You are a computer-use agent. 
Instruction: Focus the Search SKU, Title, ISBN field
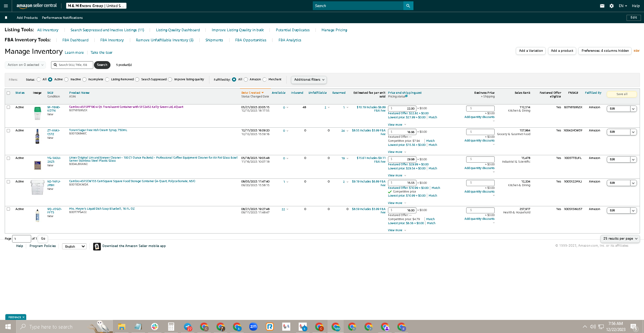[72, 65]
